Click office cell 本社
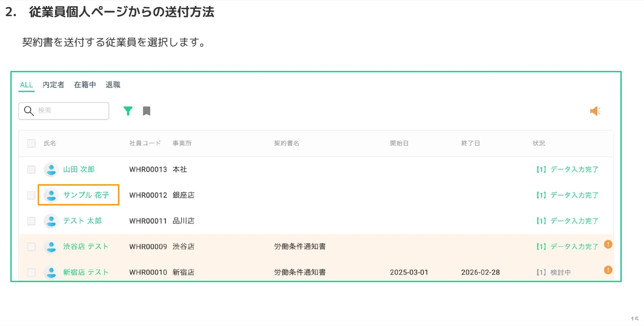Screen dimensions: 644x326 click(x=180, y=170)
